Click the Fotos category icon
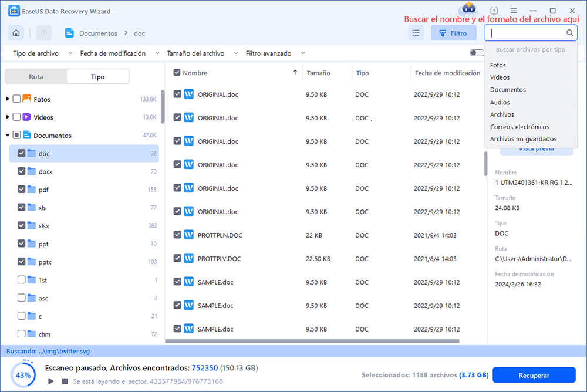Image resolution: width=587 pixels, height=392 pixels. (26, 99)
